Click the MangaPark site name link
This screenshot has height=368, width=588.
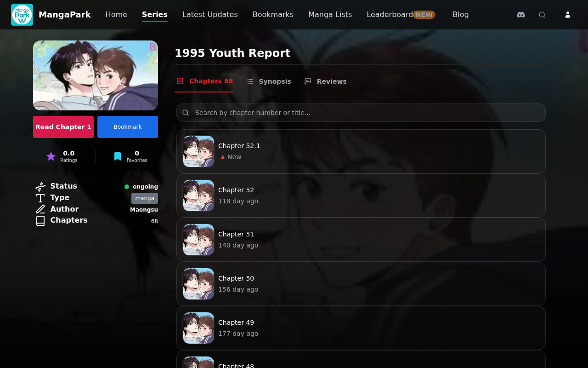(65, 15)
